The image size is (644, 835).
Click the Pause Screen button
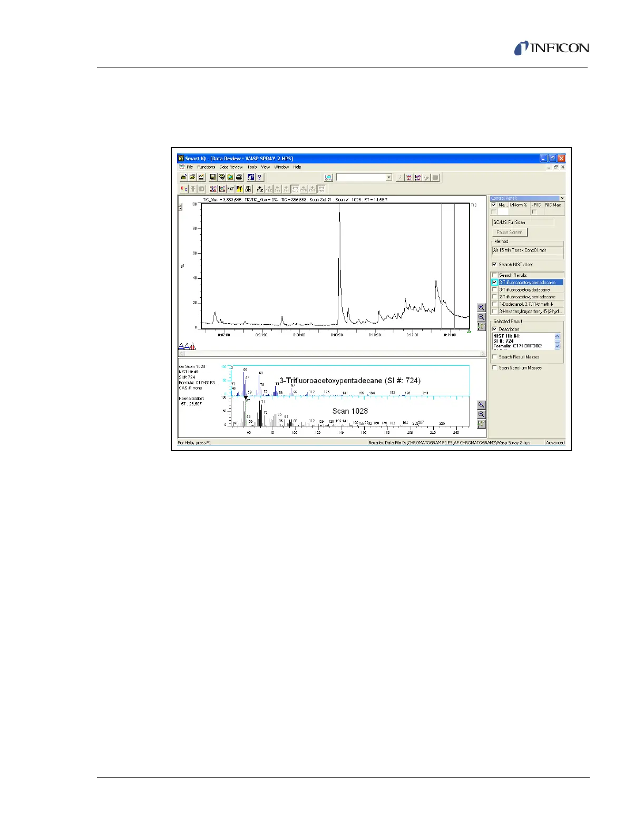[510, 232]
